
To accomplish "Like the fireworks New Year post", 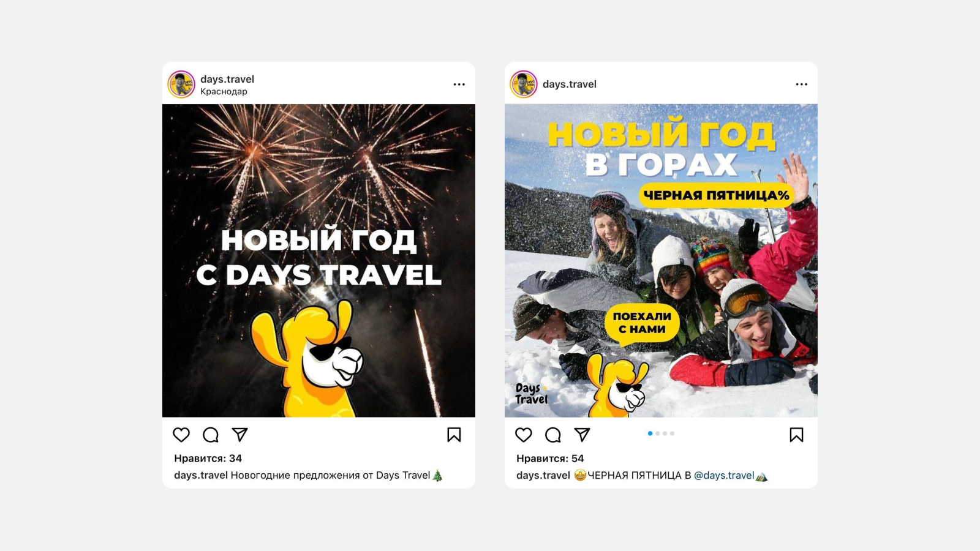I will 181,435.
